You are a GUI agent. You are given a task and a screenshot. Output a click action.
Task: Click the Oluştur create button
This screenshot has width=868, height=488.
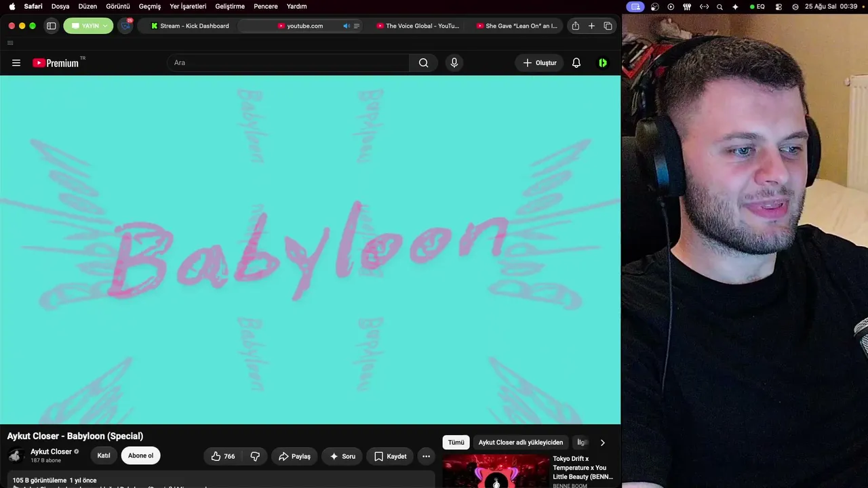tap(539, 63)
